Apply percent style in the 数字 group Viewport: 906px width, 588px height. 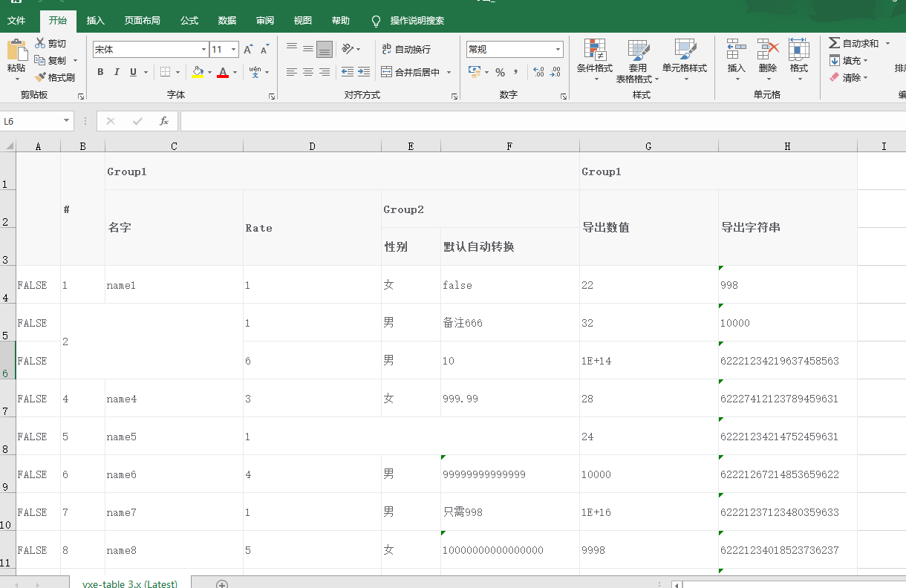(501, 72)
